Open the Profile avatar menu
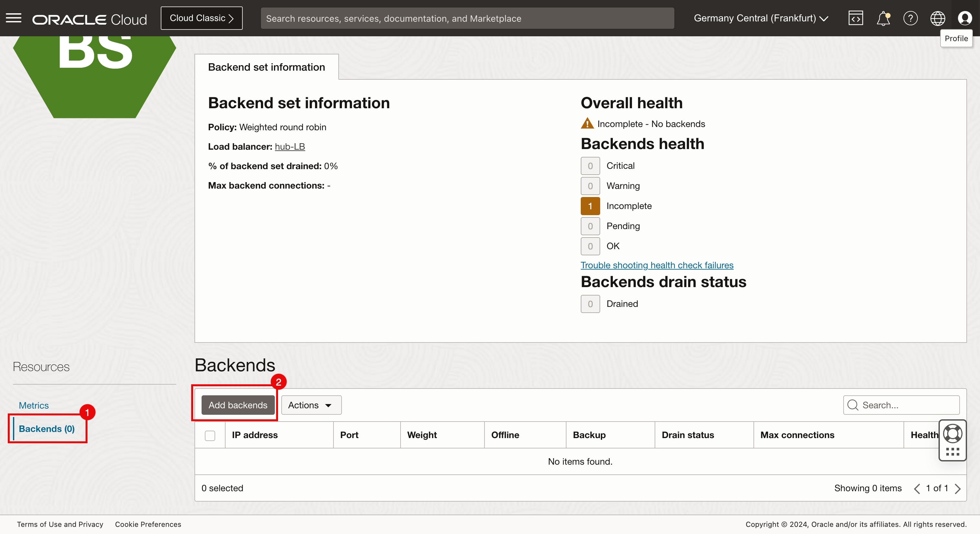Screen dimensions: 980x534 [965, 18]
